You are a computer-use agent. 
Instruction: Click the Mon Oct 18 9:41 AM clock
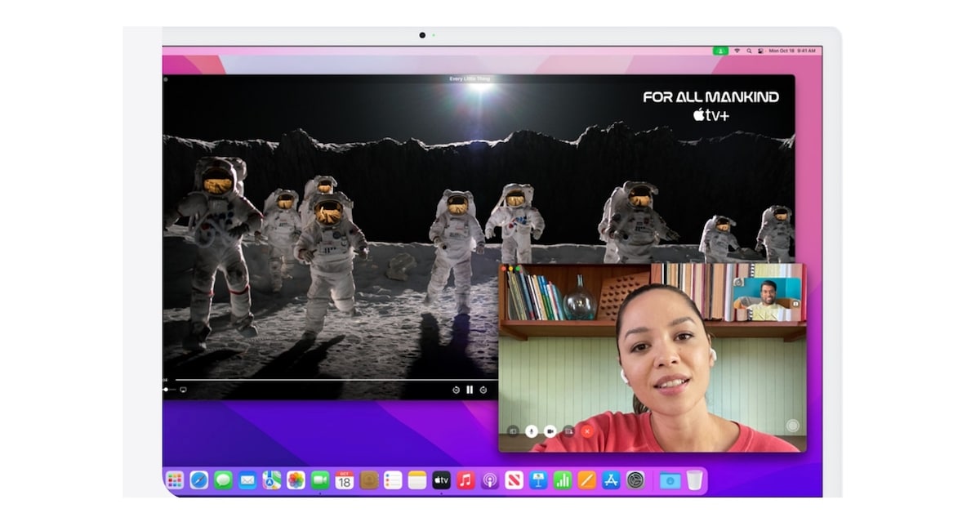(792, 51)
